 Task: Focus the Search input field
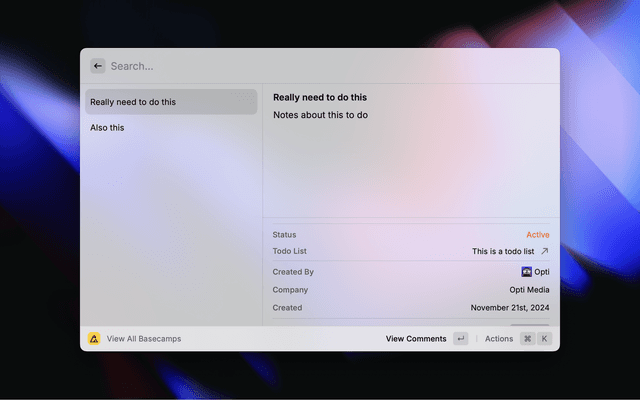coord(300,66)
